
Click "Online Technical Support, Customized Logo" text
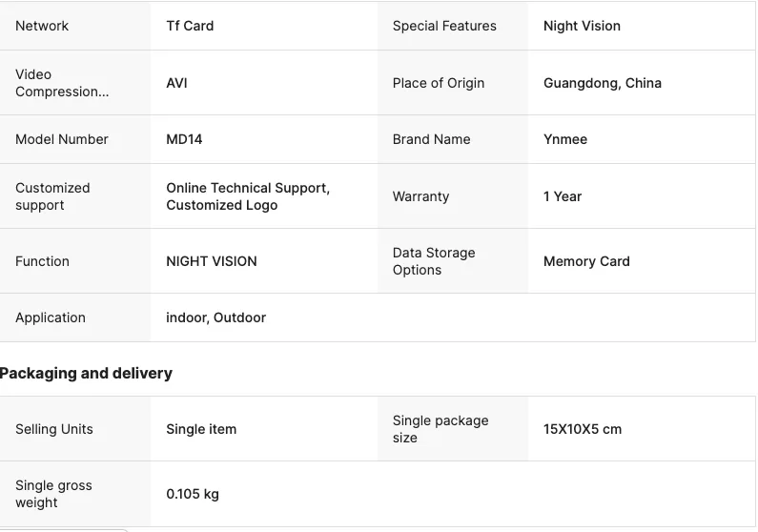248,196
